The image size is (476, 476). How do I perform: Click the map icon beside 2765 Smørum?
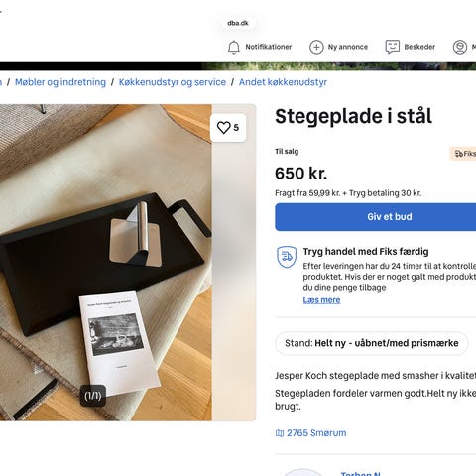pos(280,433)
